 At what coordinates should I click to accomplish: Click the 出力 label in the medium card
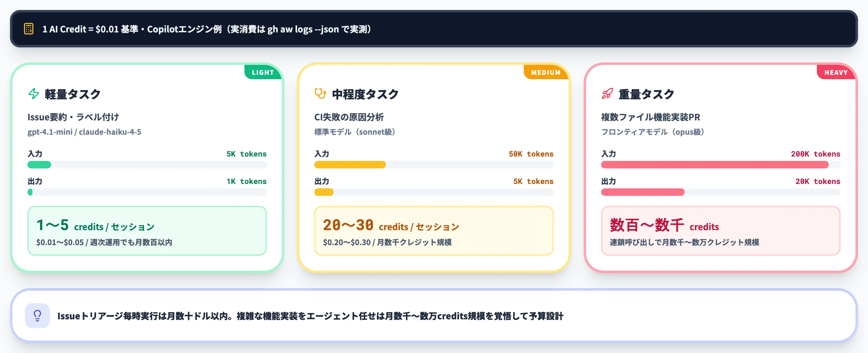click(x=322, y=181)
